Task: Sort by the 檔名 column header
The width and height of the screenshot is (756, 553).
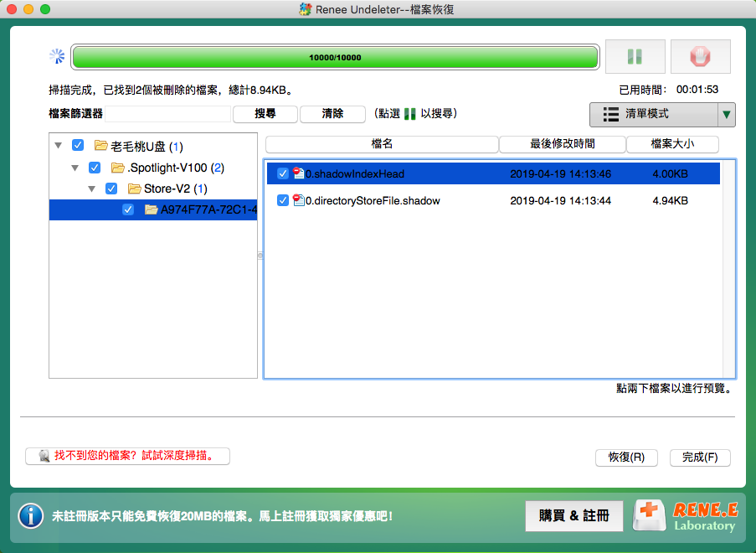Action: tap(382, 144)
